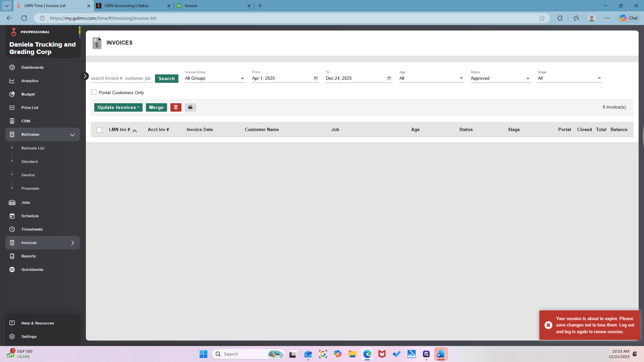Open the Price List page
This screenshot has width=644, height=362.
tap(30, 108)
